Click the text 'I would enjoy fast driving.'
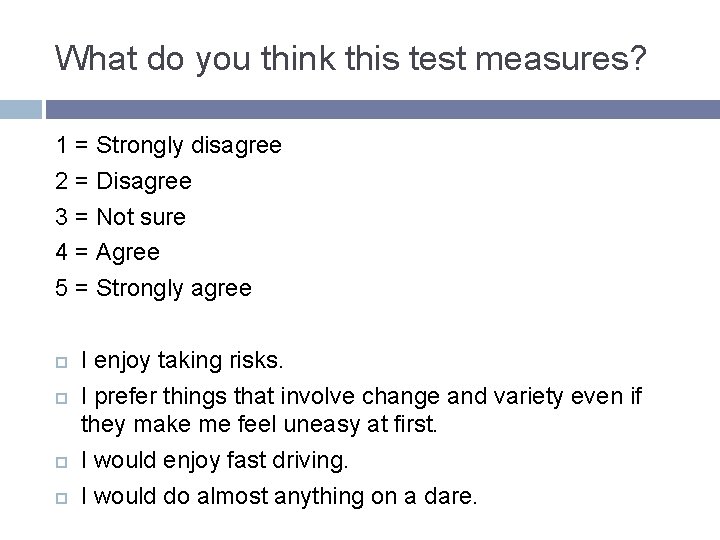The height and width of the screenshot is (540, 720). point(215,461)
